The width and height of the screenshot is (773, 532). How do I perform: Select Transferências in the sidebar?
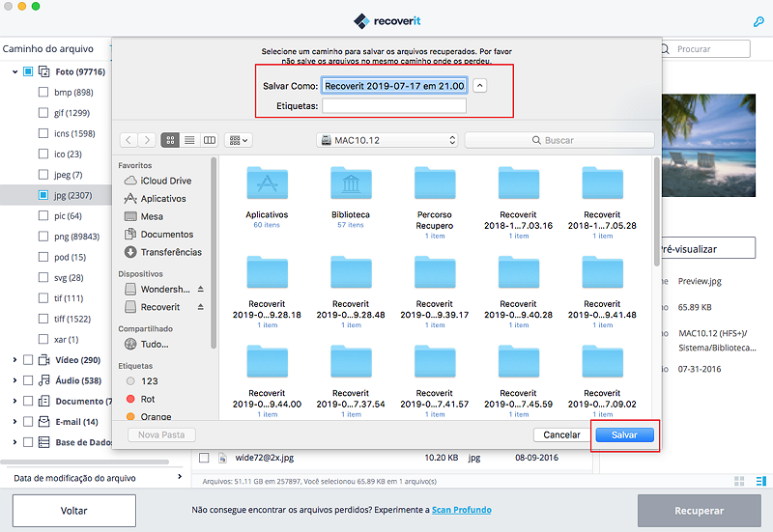coord(163,252)
